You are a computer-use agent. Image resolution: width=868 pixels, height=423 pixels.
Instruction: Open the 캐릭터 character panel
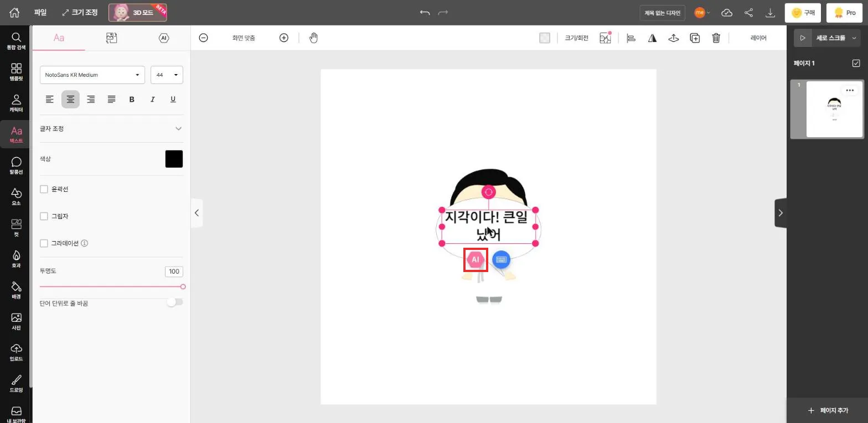coord(16,103)
